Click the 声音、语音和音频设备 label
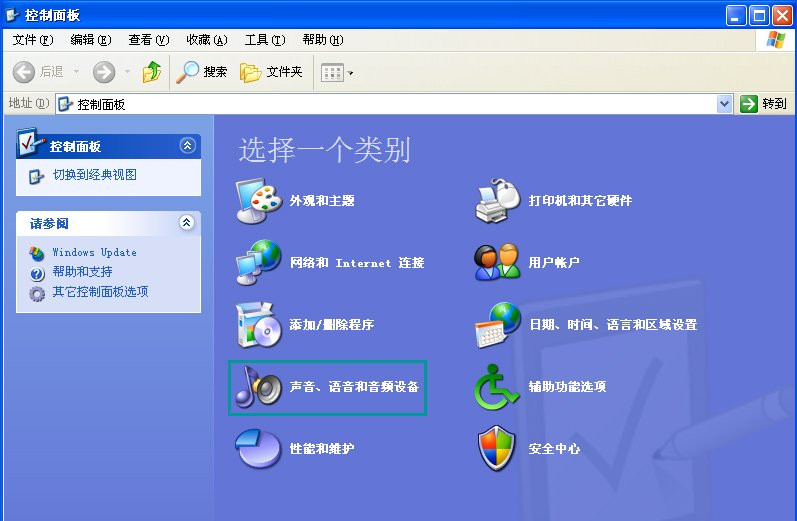 click(x=354, y=387)
